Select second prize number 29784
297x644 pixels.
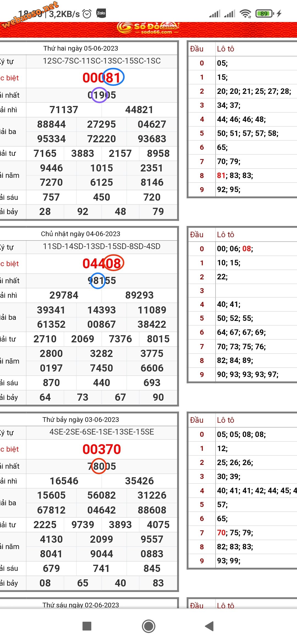(x=64, y=295)
